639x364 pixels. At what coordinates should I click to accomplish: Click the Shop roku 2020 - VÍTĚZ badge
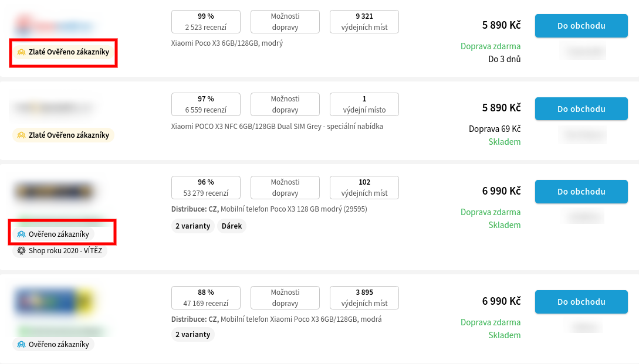(60, 251)
